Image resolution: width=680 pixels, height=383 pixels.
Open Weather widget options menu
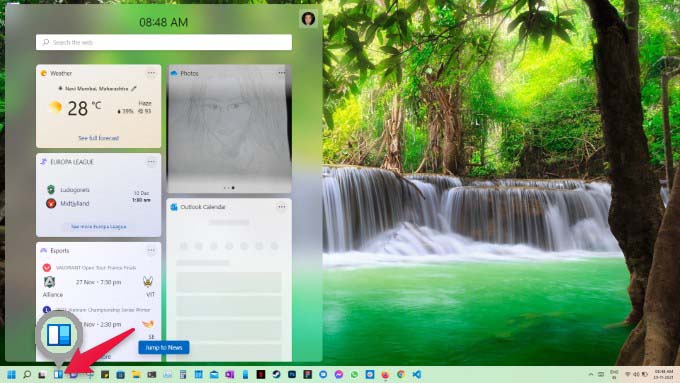(151, 73)
